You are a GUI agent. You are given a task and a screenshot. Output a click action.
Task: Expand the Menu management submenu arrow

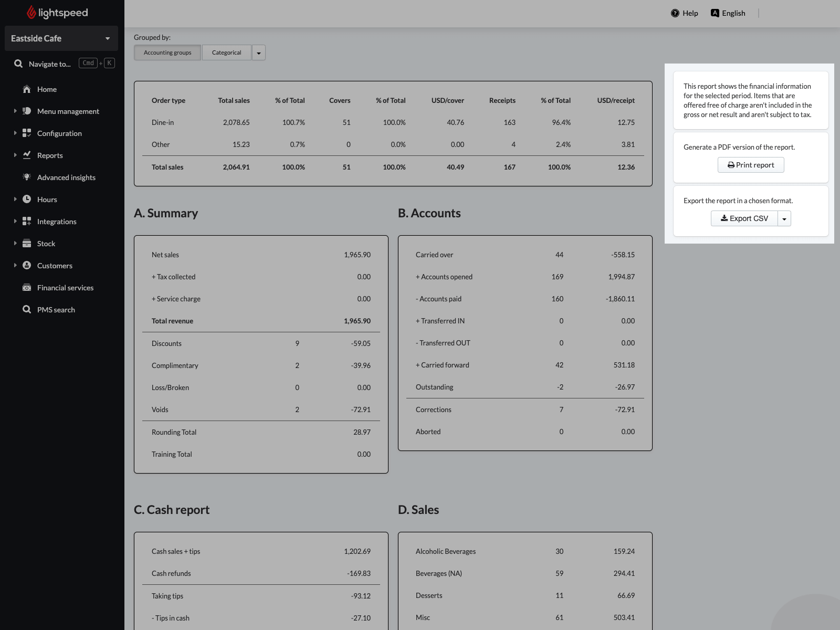pos(15,111)
